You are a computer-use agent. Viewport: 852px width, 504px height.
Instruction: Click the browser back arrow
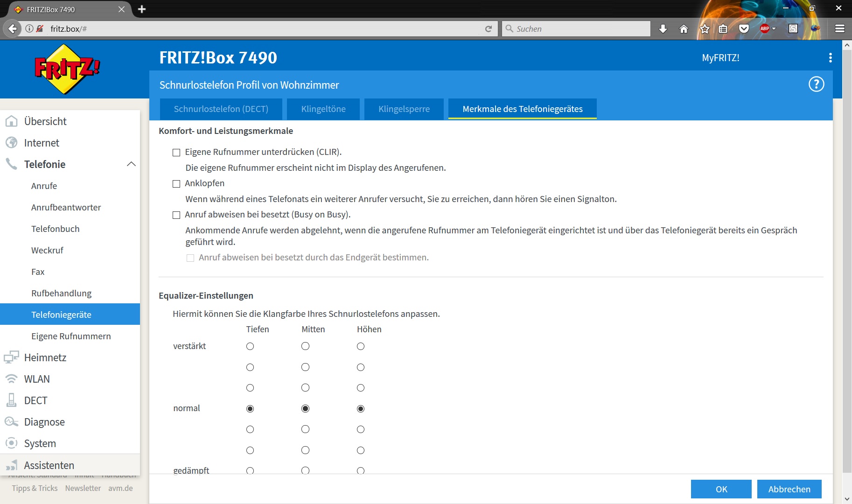pyautogui.click(x=13, y=29)
